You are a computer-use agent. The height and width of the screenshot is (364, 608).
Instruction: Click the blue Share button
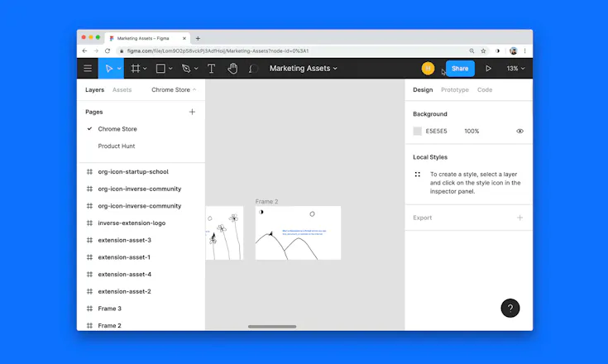(x=460, y=69)
